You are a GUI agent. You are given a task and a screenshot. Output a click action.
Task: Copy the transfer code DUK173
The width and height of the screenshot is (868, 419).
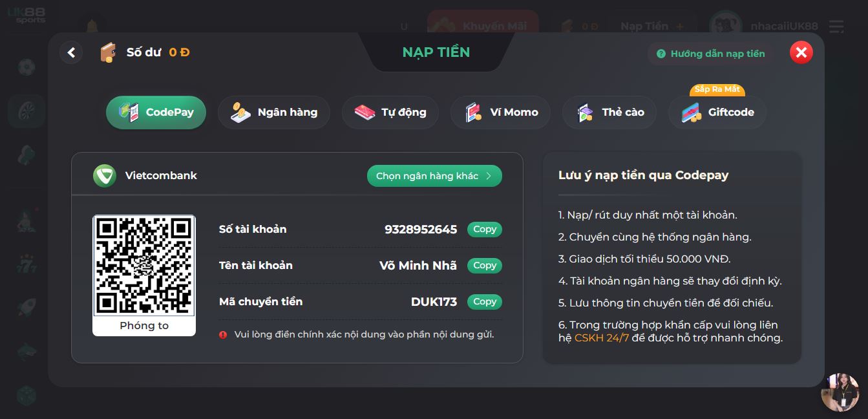(x=484, y=302)
